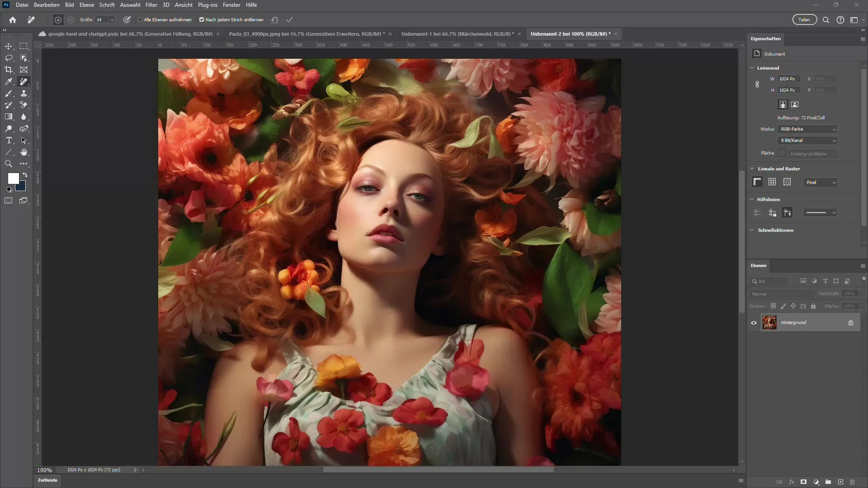Image resolution: width=868 pixels, height=488 pixels.
Task: Select the Dodge tool
Action: click(x=9, y=128)
